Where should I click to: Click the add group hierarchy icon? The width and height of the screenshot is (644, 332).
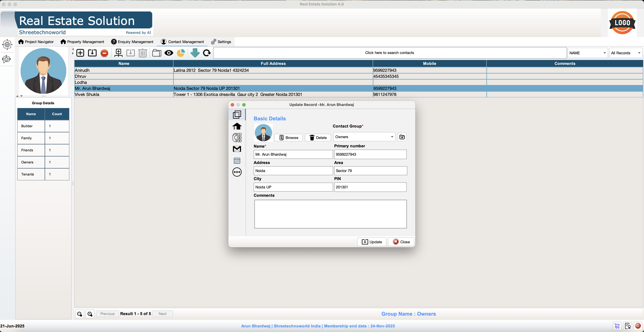(118, 53)
